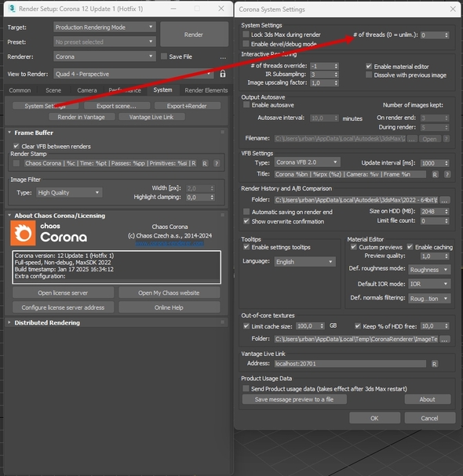Uncheck Enable material editor
The image size is (463, 476).
tap(369, 66)
